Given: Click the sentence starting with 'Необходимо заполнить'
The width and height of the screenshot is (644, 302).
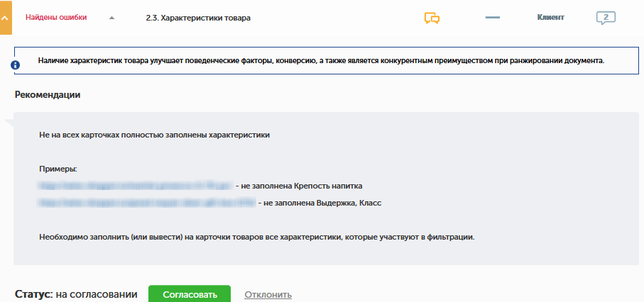Looking at the screenshot, I should (x=257, y=237).
